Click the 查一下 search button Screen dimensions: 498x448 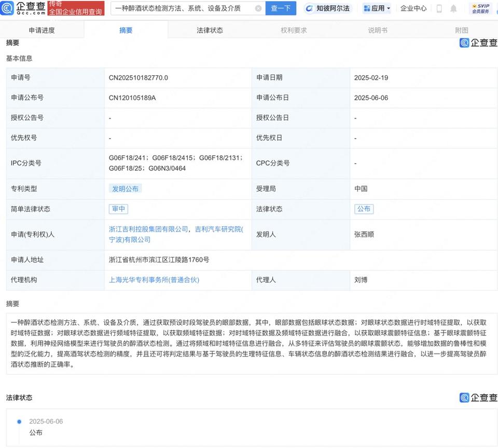[x=281, y=8]
